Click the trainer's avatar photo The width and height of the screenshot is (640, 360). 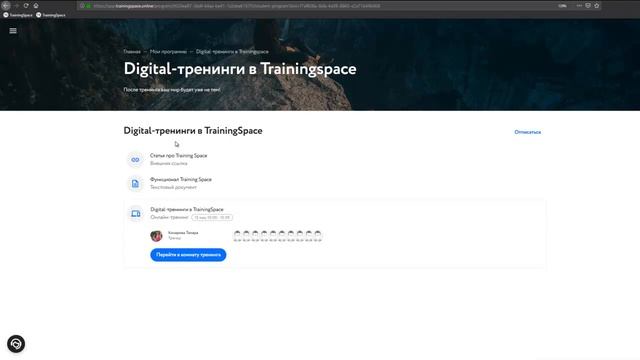coord(156,236)
